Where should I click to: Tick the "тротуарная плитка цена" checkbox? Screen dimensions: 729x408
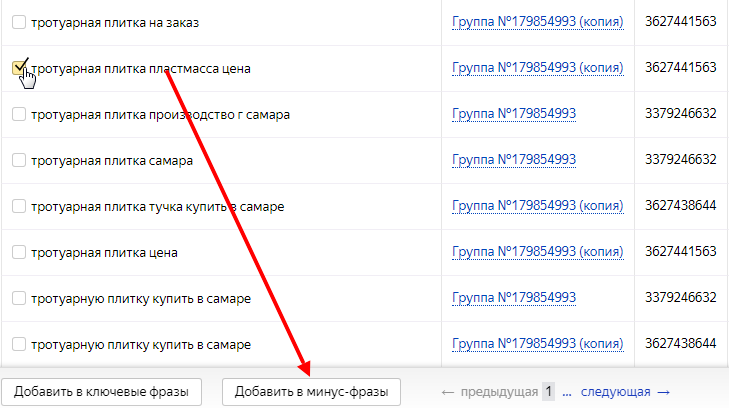19,252
